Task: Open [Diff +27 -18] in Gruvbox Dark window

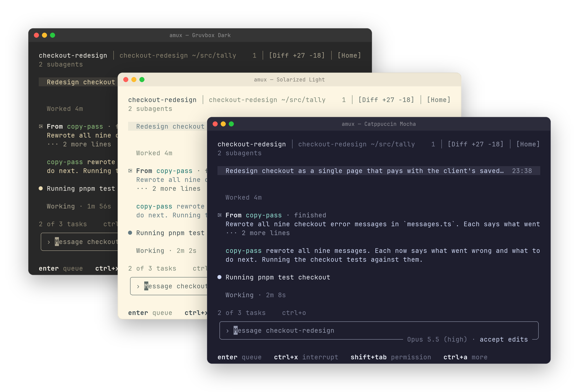Action: point(297,55)
